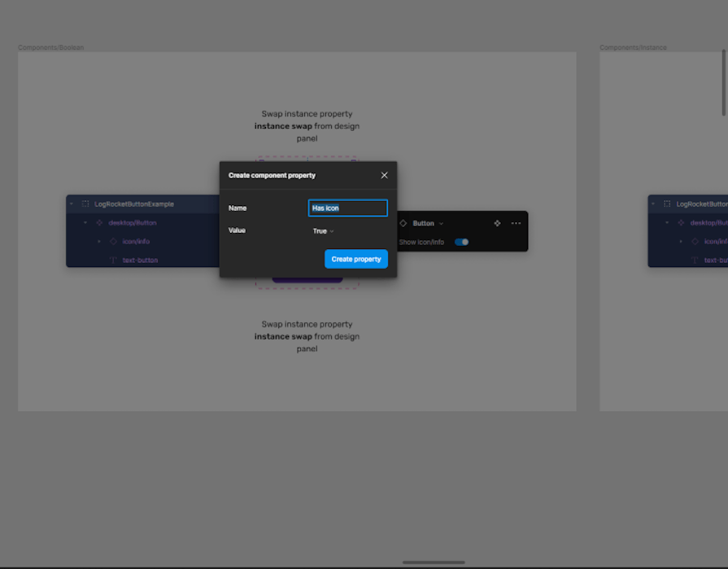The height and width of the screenshot is (569, 728).
Task: Click the icon/info layer icon in right panel
Action: click(x=695, y=241)
